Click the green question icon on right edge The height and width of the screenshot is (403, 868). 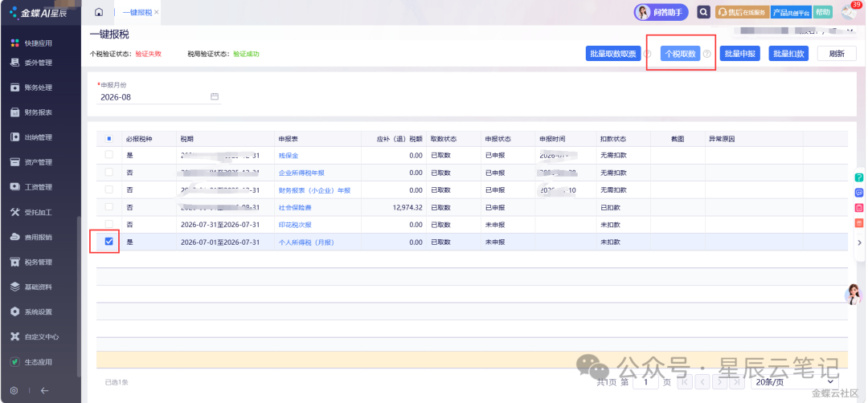point(859,177)
